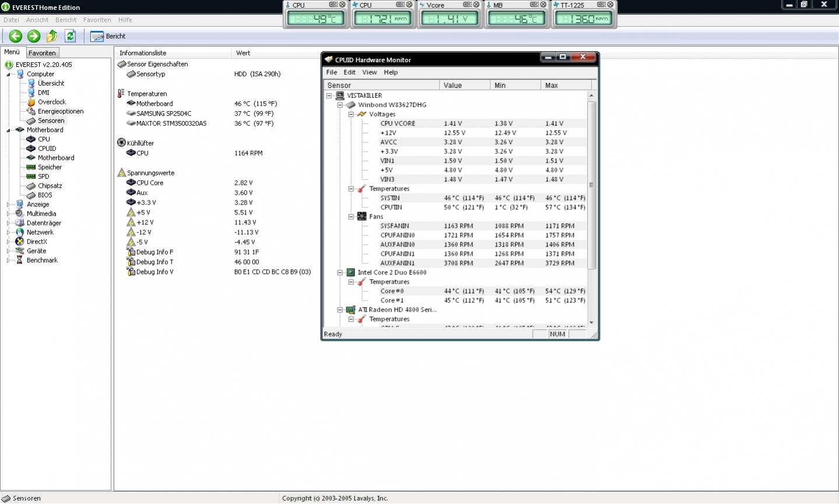Screen dimensions: 839x504
Task: Click the scroll down arrow in Hardware Monitor
Action: point(591,322)
